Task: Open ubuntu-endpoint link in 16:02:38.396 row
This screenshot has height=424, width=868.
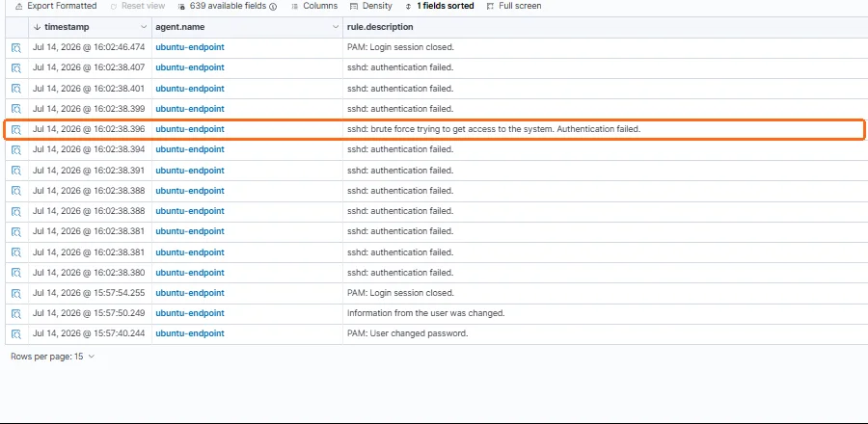Action: coord(190,129)
